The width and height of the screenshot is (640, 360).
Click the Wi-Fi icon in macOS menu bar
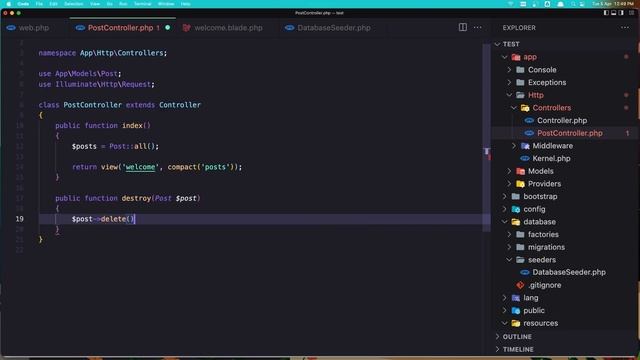[511, 4]
